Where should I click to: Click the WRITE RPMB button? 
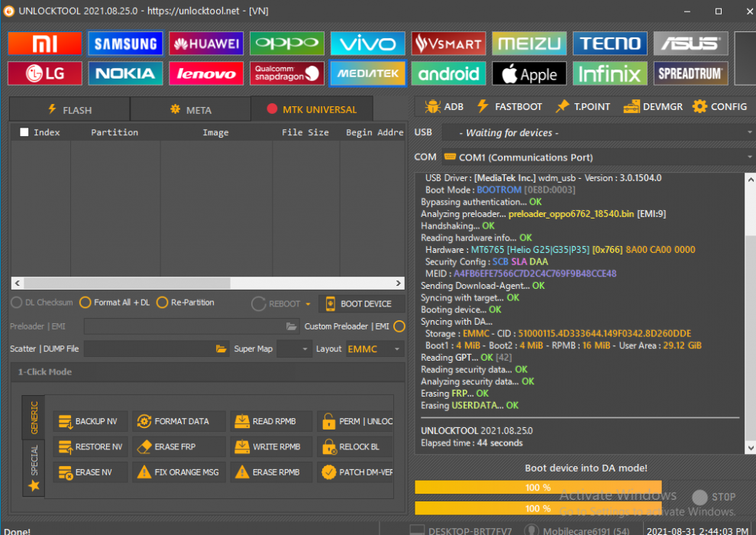[x=271, y=446]
